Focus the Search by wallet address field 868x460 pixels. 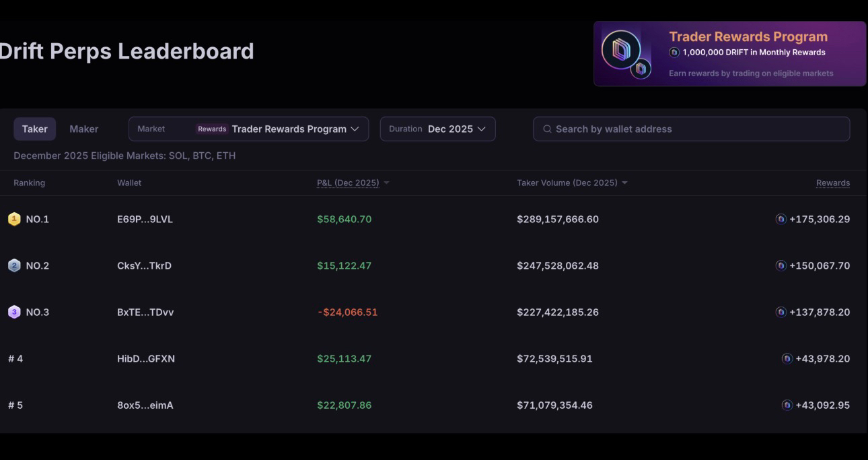click(x=691, y=129)
